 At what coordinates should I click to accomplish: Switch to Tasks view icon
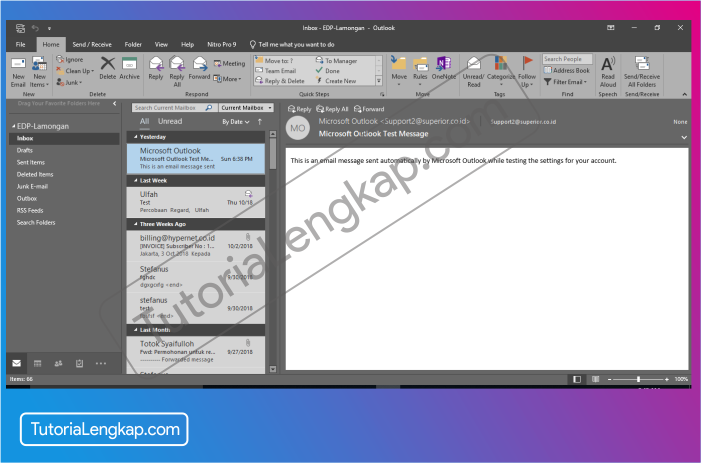(79, 363)
